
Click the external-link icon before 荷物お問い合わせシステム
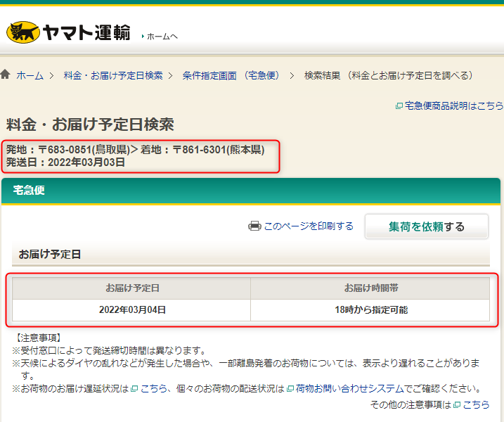(x=290, y=389)
